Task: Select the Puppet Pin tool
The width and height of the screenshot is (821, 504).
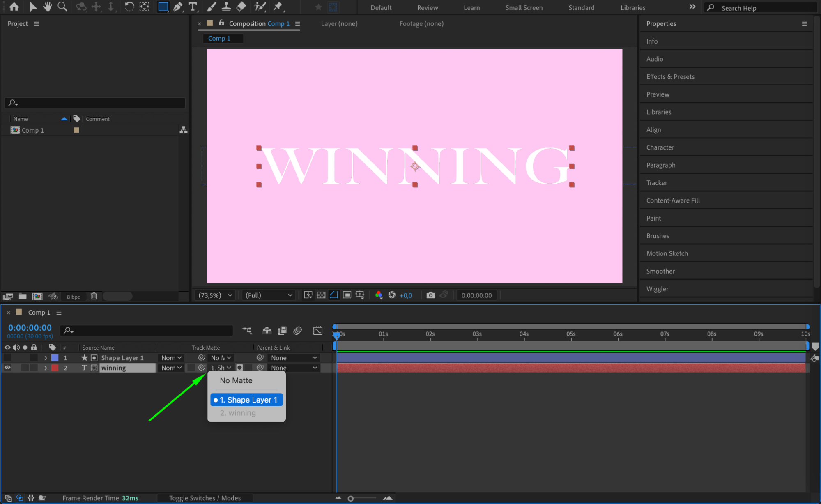Action: [278, 7]
